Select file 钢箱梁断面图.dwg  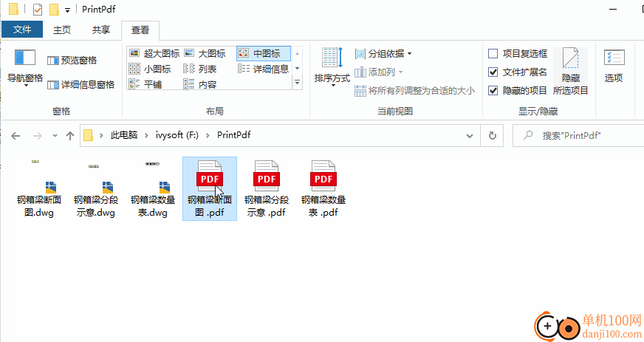pyautogui.click(x=39, y=189)
